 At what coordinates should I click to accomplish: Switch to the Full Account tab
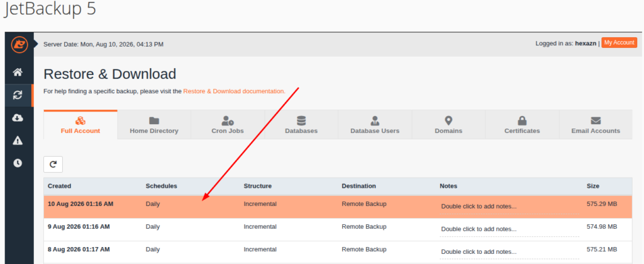(80, 125)
